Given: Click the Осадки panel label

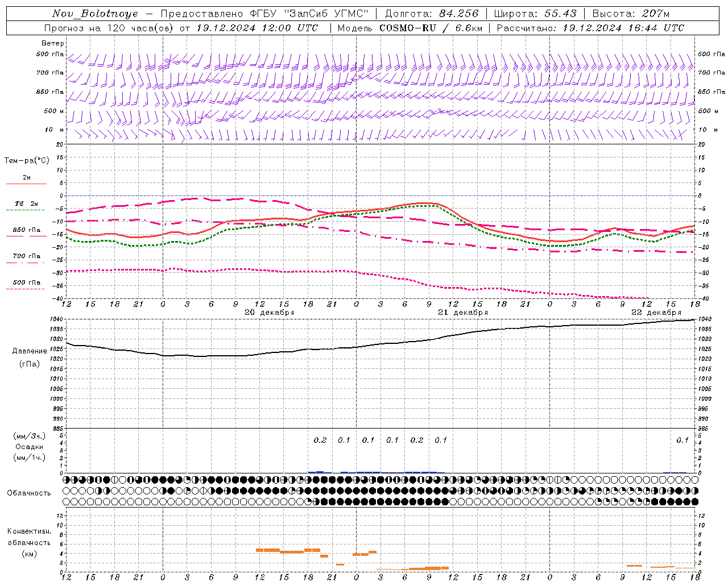Looking at the screenshot, I should 29,447.
